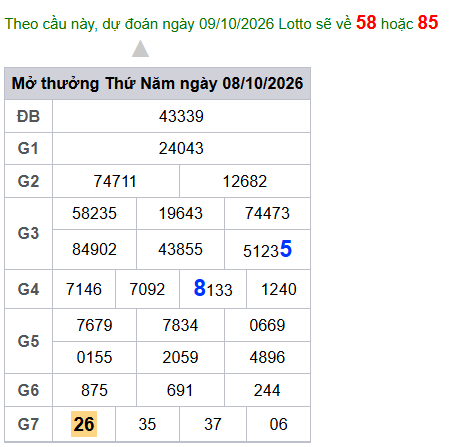Click the G5 row label
The width and height of the screenshot is (450, 447).
tap(28, 341)
